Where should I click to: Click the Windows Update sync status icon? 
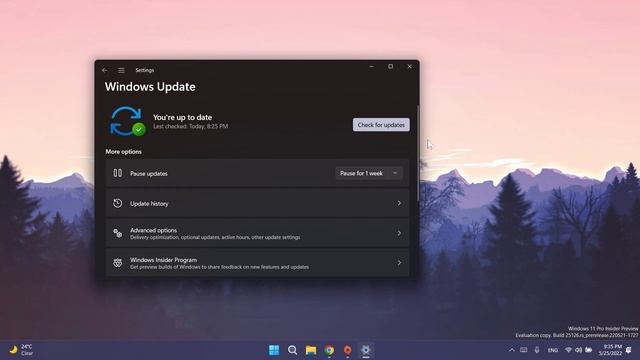127,121
